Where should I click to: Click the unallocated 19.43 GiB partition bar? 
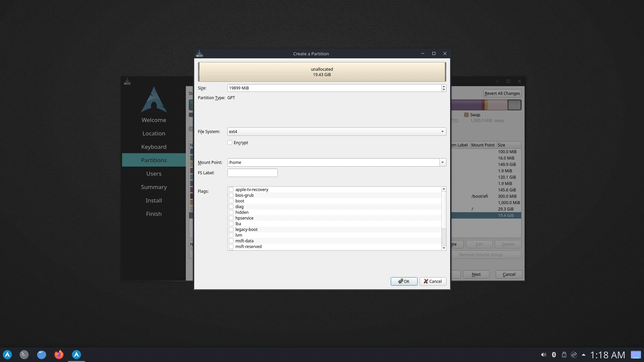click(x=322, y=72)
